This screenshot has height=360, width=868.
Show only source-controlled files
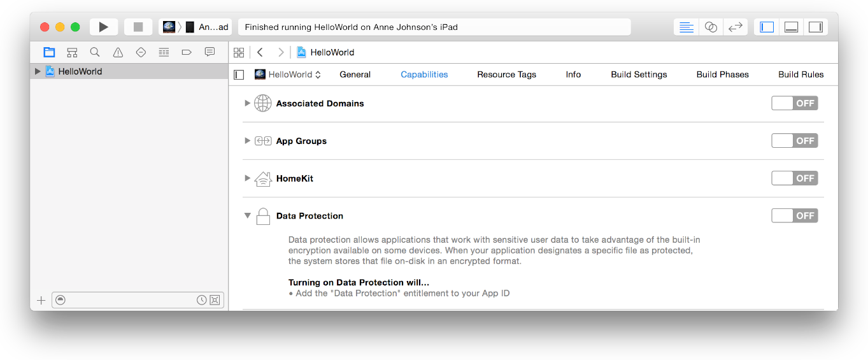click(215, 300)
